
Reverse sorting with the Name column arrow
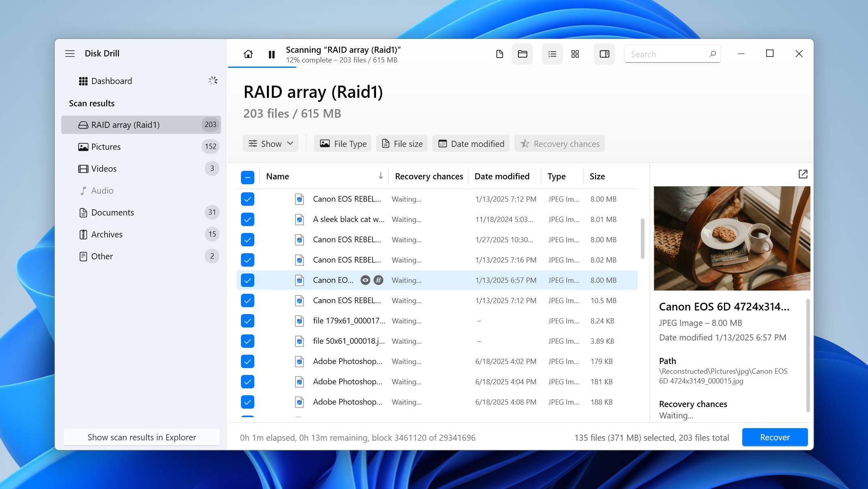tap(380, 176)
